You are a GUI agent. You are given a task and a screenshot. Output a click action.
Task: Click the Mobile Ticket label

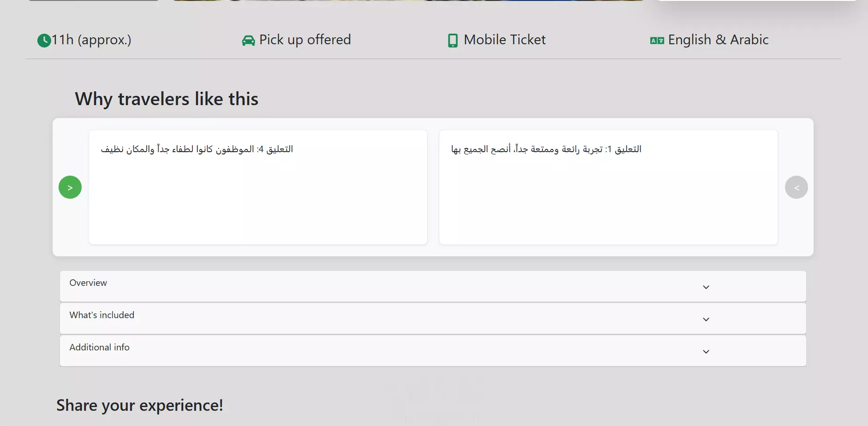[505, 40]
